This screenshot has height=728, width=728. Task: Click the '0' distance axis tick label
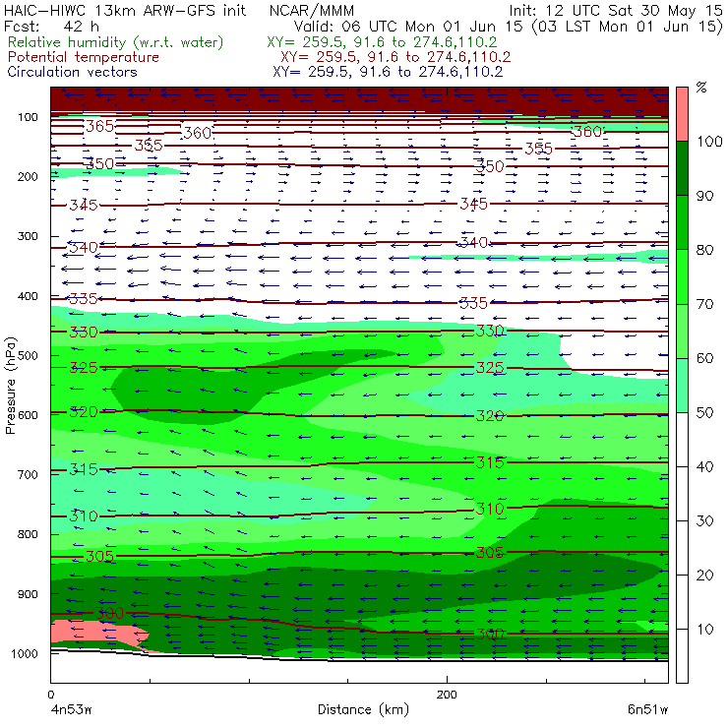tap(51, 695)
